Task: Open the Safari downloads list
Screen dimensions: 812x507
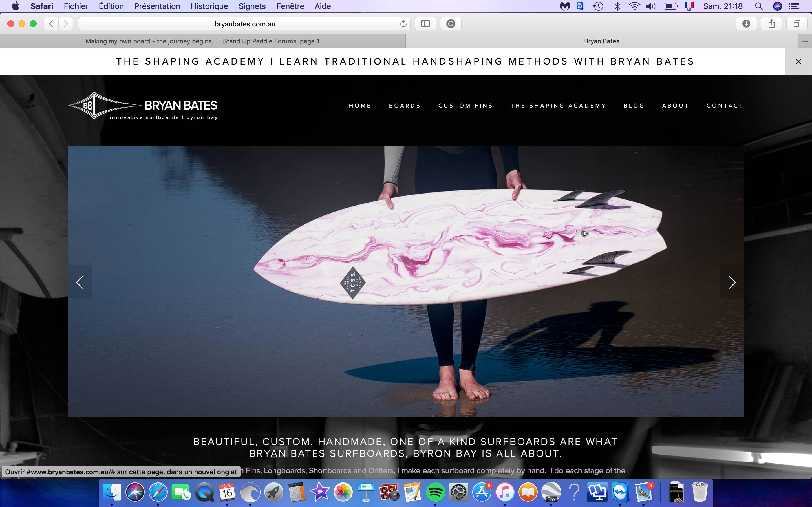Action: click(x=746, y=24)
